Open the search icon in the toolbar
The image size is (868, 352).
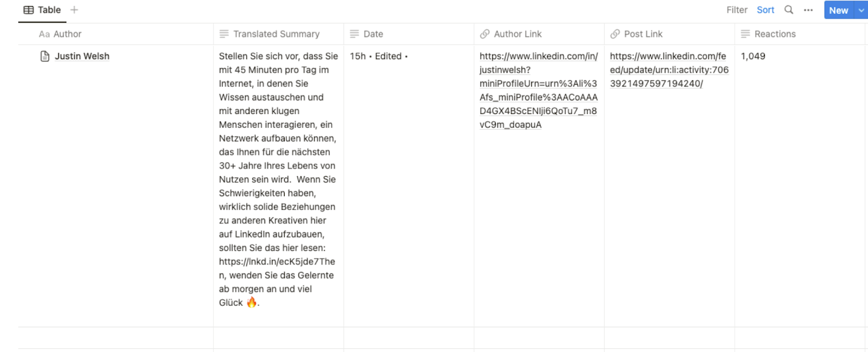[x=788, y=9]
